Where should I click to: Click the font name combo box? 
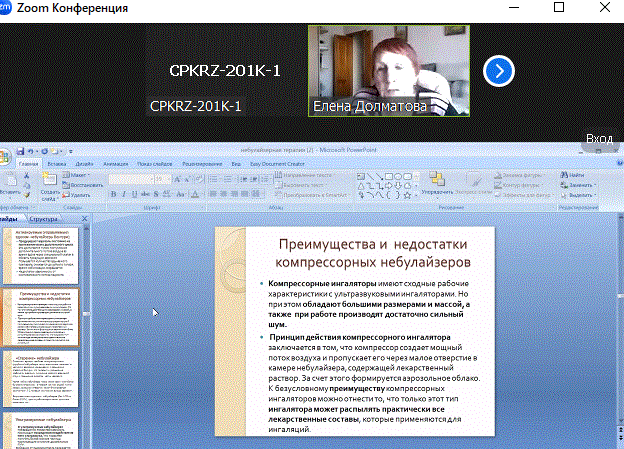coord(131,179)
